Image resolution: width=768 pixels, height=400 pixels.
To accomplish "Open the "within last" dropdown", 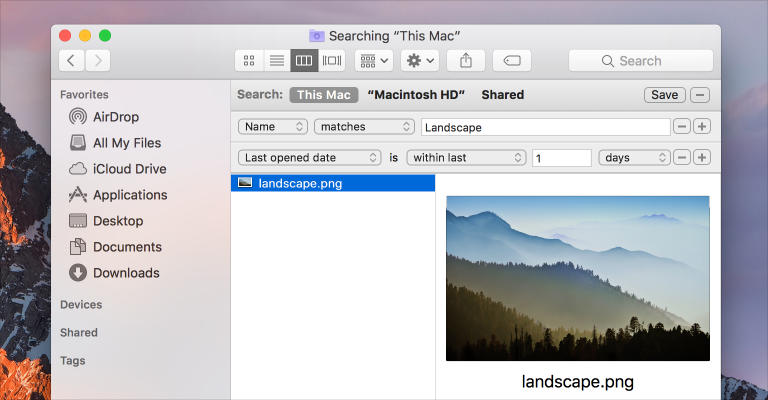I will [466, 158].
